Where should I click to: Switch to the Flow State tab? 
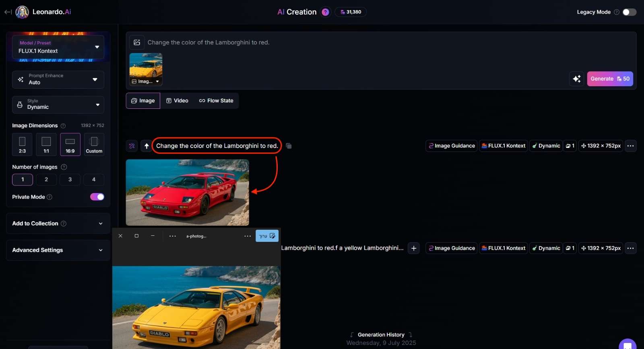tap(216, 101)
